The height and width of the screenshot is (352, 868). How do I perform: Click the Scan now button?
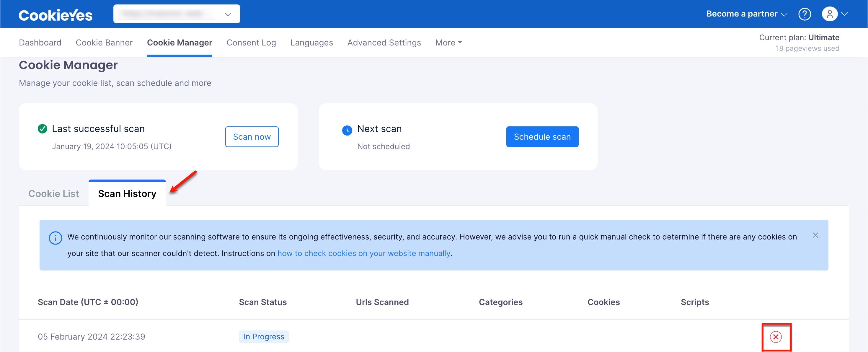252,136
